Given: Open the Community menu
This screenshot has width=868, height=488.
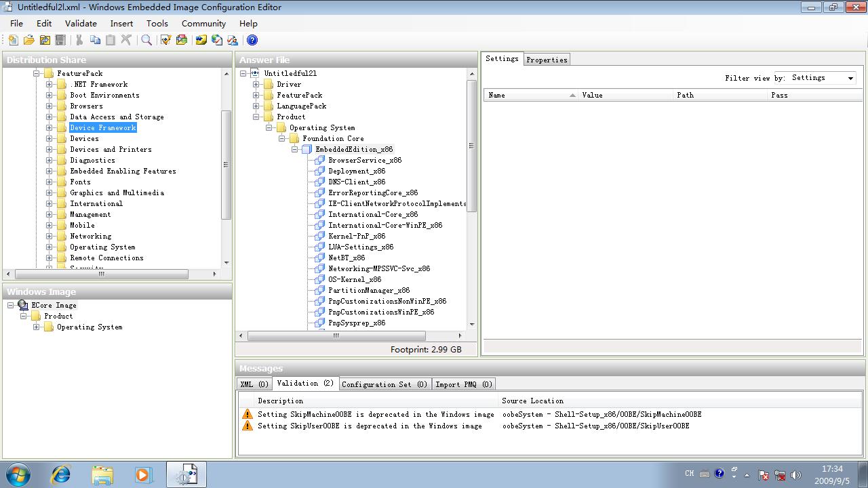Looking at the screenshot, I should (203, 23).
